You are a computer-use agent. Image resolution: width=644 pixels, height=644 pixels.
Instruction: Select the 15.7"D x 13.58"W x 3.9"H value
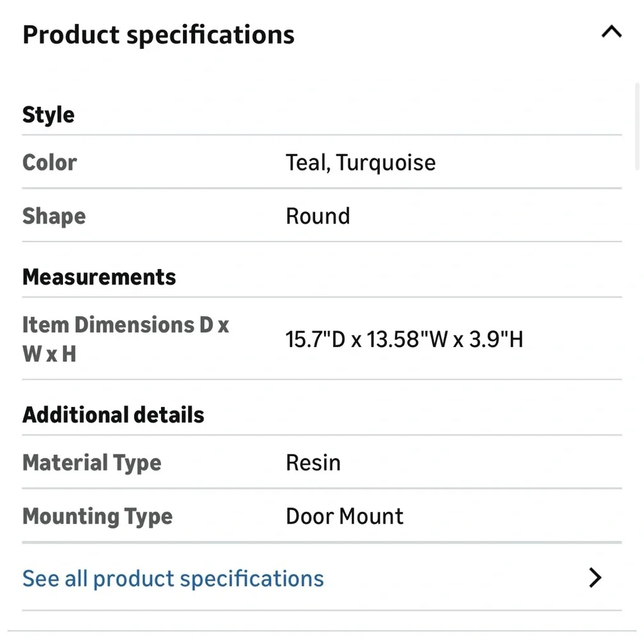coord(404,339)
